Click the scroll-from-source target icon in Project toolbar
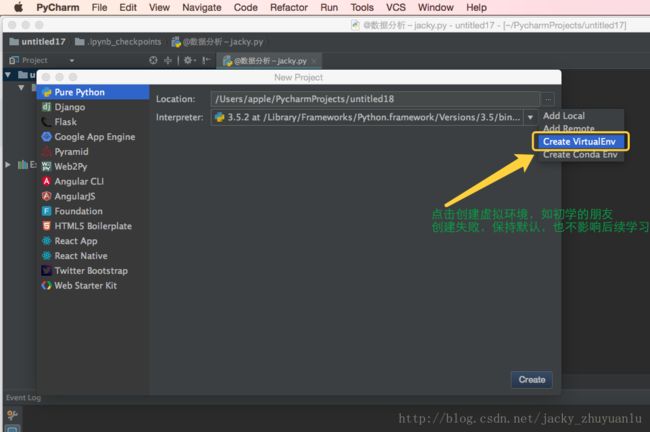The image size is (650, 432). click(153, 61)
